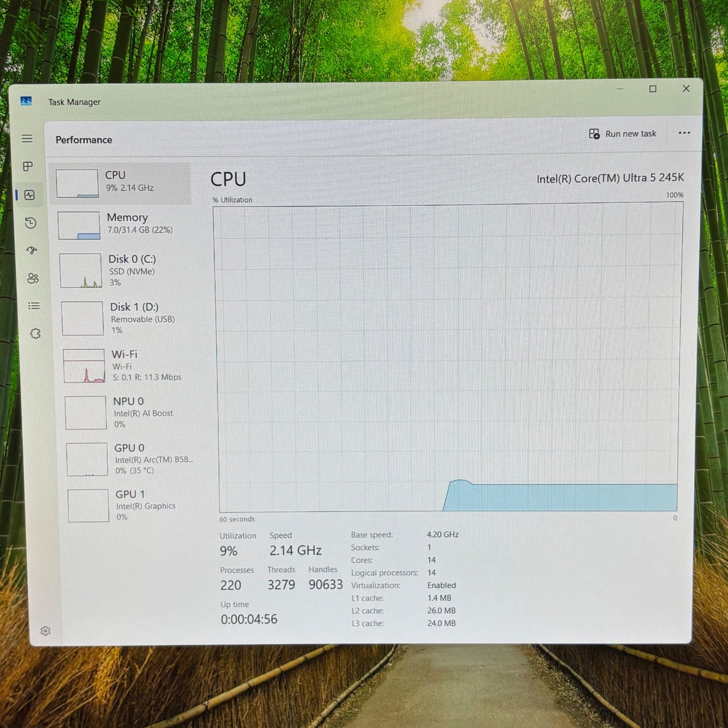Select the NPU 0 performance item

[127, 413]
